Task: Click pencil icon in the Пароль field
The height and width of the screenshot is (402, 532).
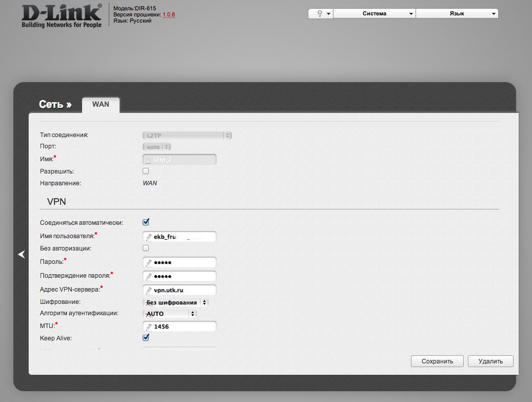Action: (x=149, y=262)
